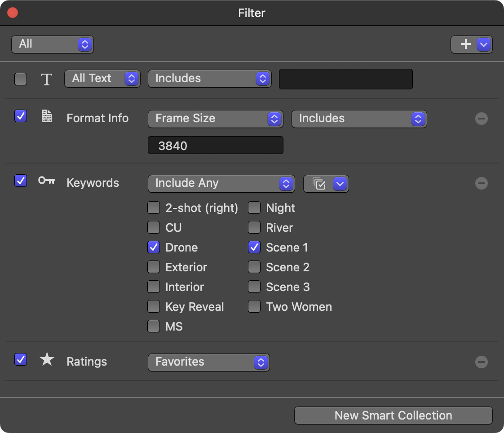Click the Filter window title
Image resolution: width=504 pixels, height=433 pixels.
pyautogui.click(x=252, y=13)
